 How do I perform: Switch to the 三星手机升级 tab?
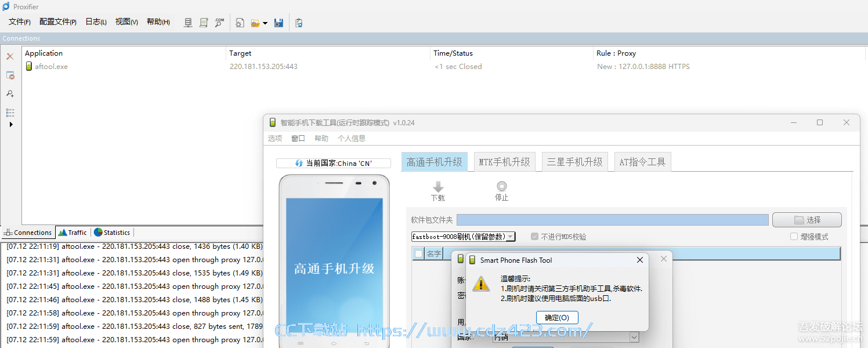pos(575,162)
